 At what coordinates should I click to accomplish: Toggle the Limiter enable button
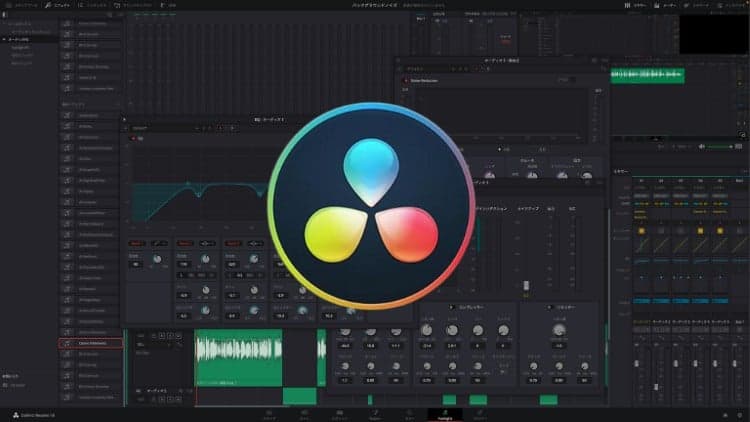[550, 307]
